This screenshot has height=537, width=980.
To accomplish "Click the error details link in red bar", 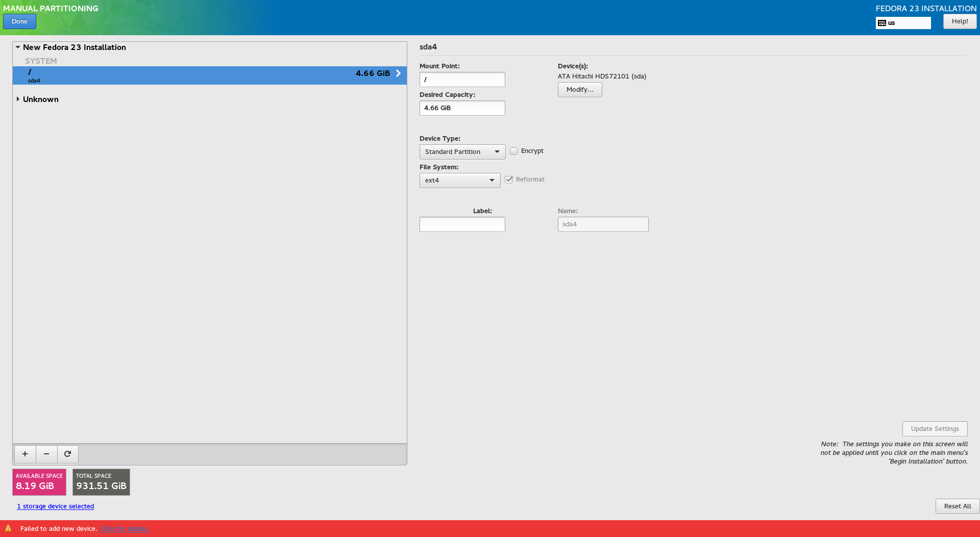I will click(x=124, y=529).
